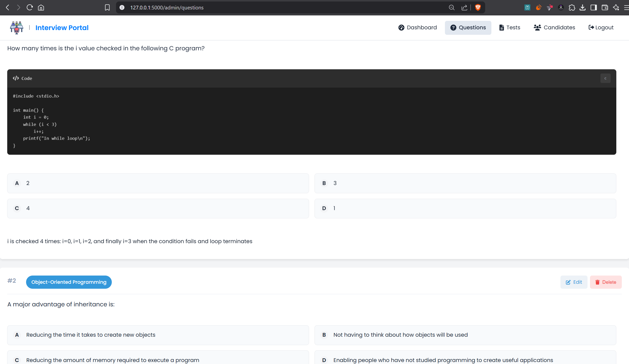Viewport: 629px width, 364px height.
Task: Select option A 'Reducing the time it takes'
Action: pyautogui.click(x=158, y=335)
